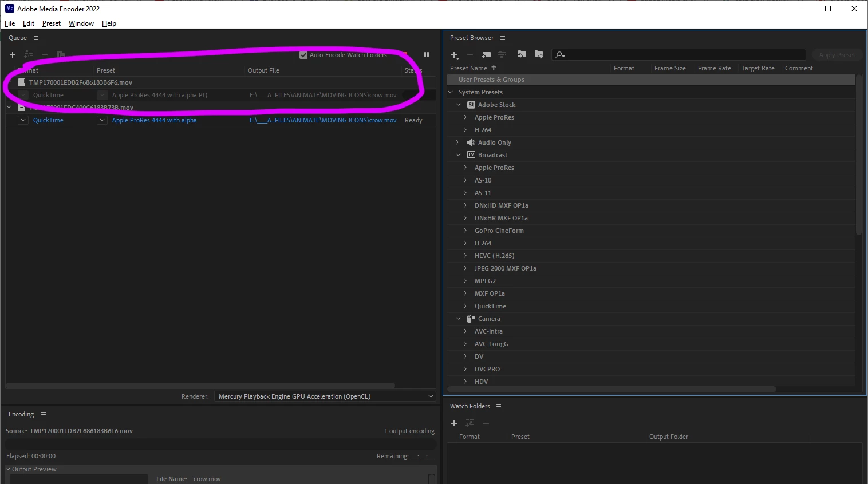868x484 pixels.
Task: Collapse Adobe Stock group
Action: click(459, 105)
